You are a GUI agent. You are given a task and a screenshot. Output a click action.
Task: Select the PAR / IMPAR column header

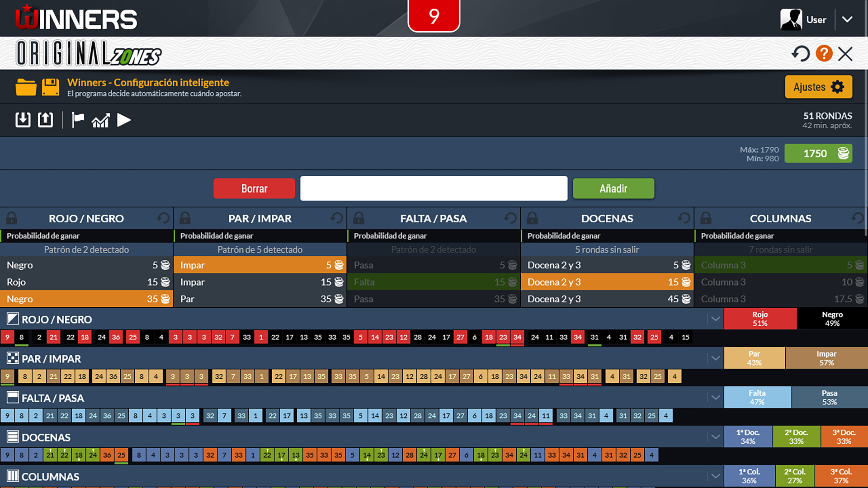click(260, 218)
